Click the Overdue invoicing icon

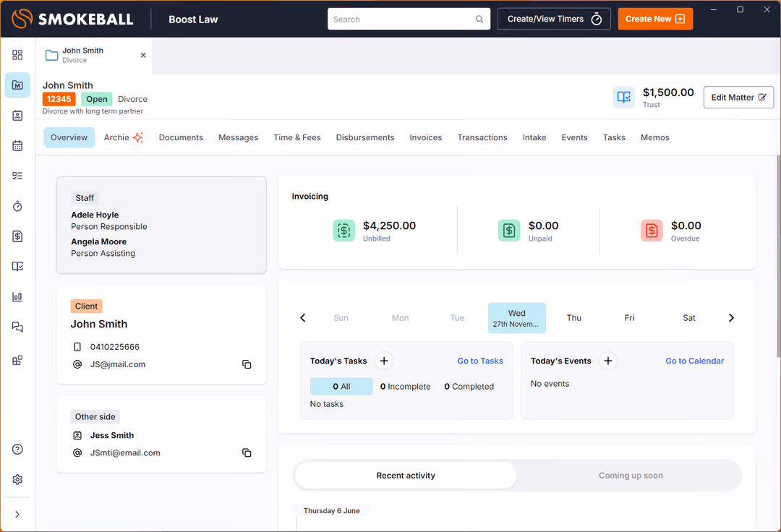coord(652,231)
